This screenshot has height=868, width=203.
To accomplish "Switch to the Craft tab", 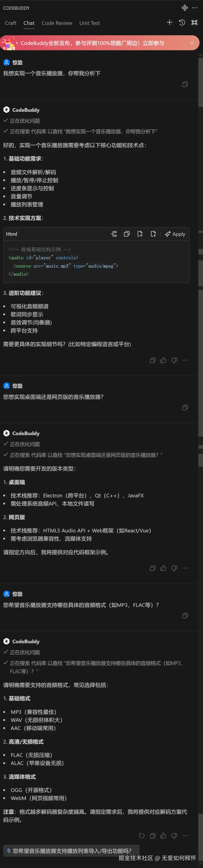I will 10,23.
